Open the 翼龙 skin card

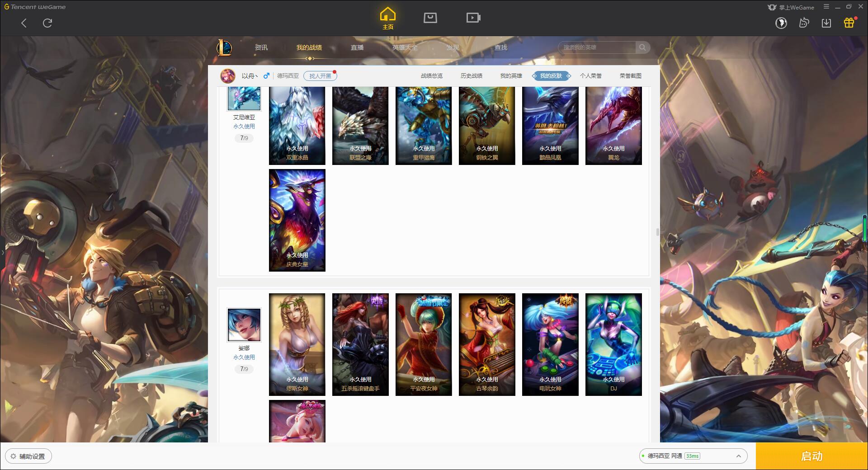(x=613, y=126)
